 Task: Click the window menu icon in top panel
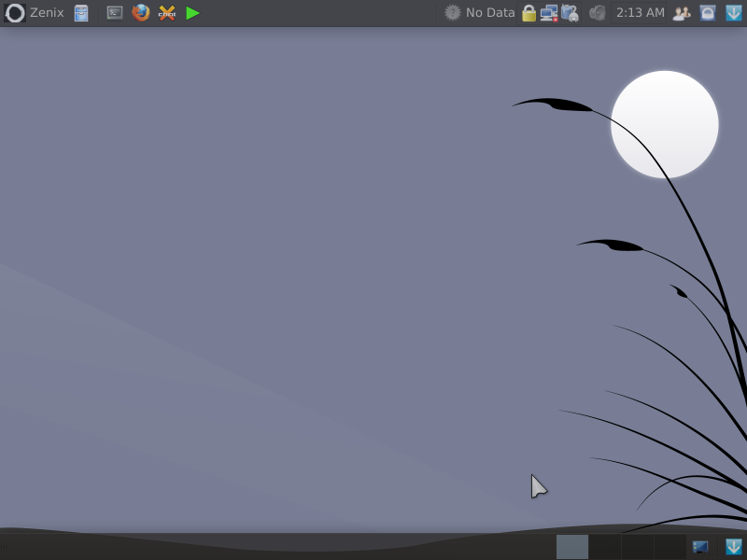click(708, 13)
